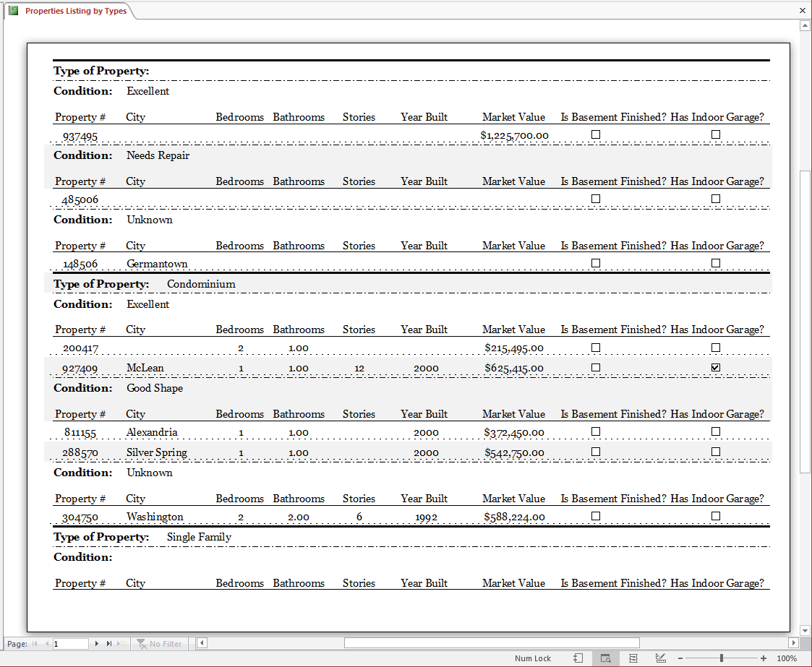812x667 pixels.
Task: Toggle indoor garage checkbox for Silver Spring property
Action: click(x=716, y=452)
